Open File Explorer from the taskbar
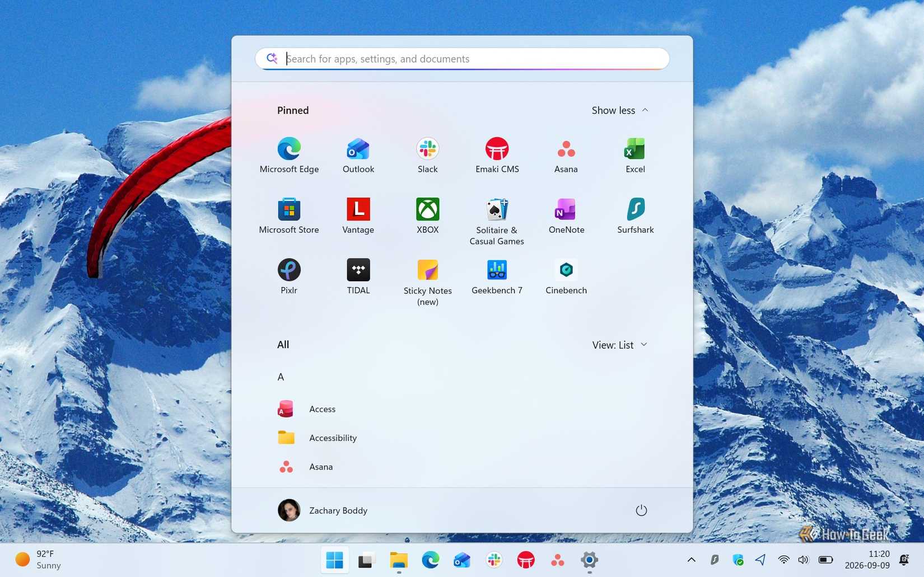The image size is (924, 577). [399, 560]
